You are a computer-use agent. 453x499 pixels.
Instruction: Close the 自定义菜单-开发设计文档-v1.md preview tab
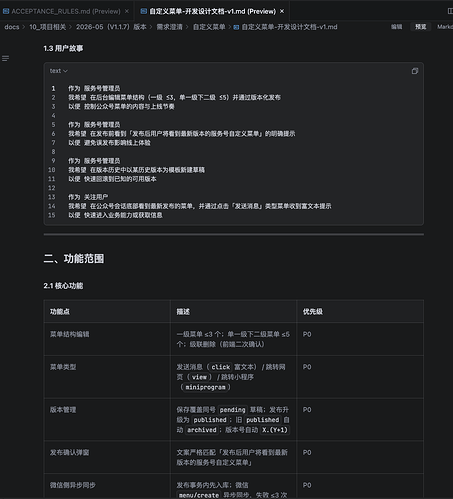(282, 11)
